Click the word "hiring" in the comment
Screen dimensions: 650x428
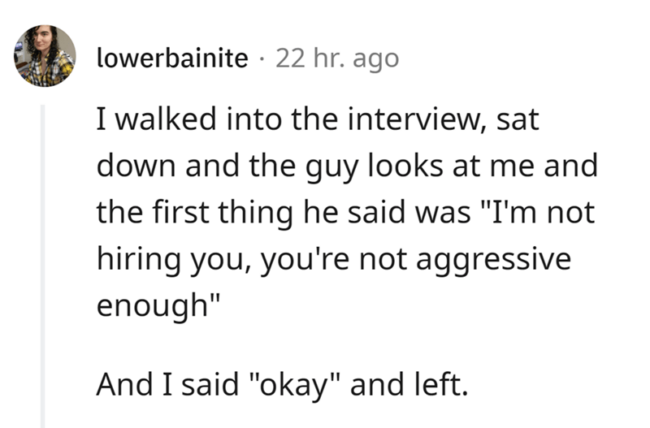pos(132,258)
